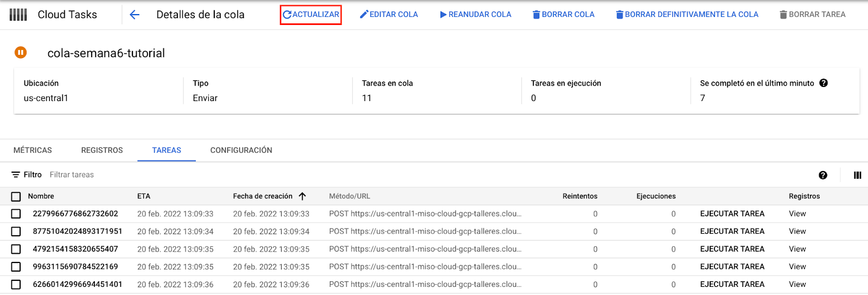Check the box for task 2279966776862732602
Image resolution: width=868 pixels, height=295 pixels.
coord(16,214)
